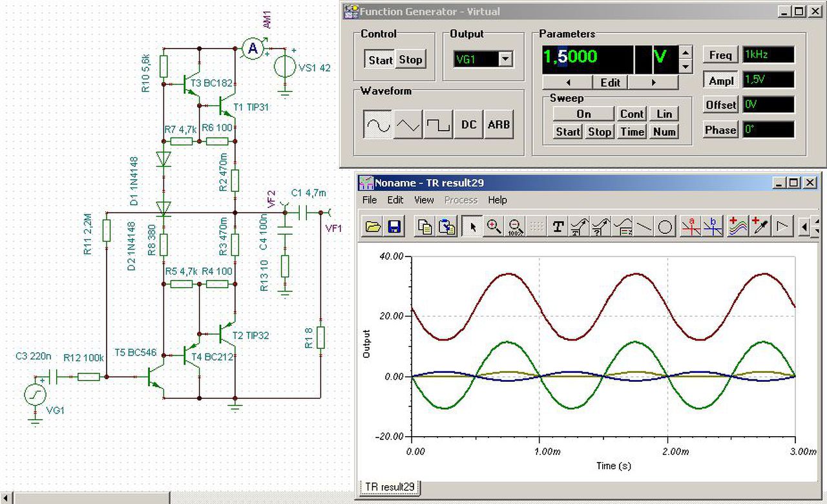Click the Sweep Cont button
Image resolution: width=827 pixels, height=504 pixels.
(632, 114)
